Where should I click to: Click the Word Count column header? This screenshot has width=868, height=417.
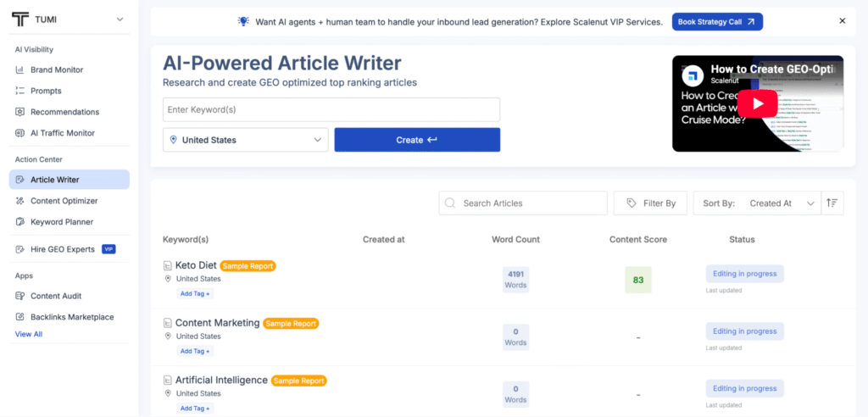(515, 239)
